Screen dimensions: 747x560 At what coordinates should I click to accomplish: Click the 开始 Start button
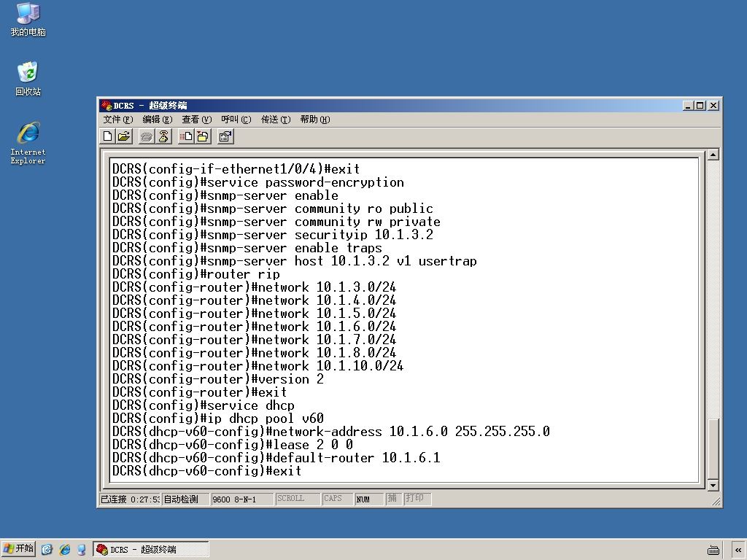pos(18,549)
